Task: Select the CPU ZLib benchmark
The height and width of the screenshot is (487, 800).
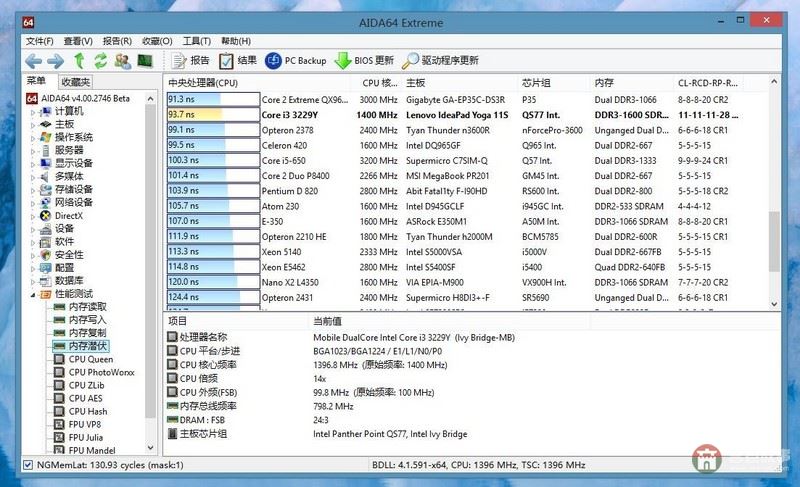Action: tap(86, 385)
